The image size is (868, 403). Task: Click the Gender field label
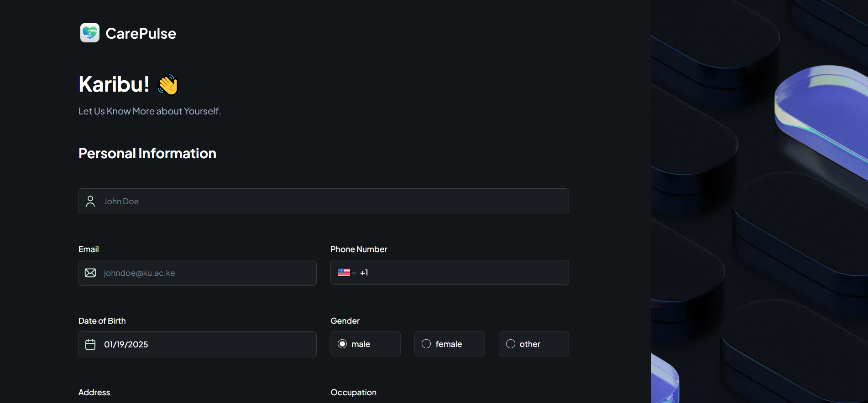coord(345,321)
